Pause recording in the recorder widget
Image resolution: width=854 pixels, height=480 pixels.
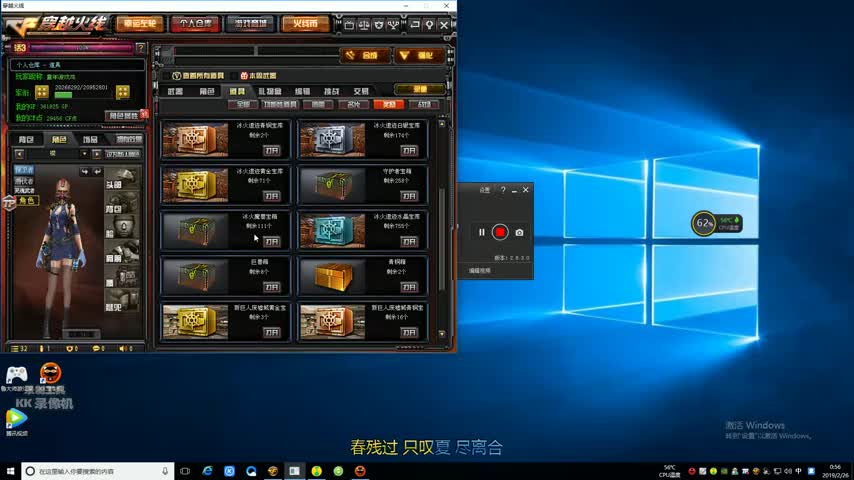[x=481, y=232]
